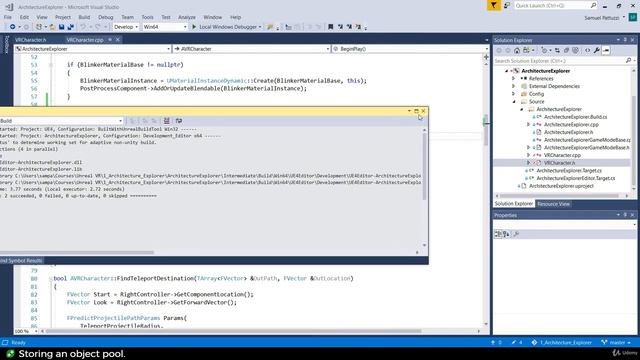Toggle auto-hide pin of Solution Explorer
The height and width of the screenshot is (360, 640).
(x=625, y=40)
